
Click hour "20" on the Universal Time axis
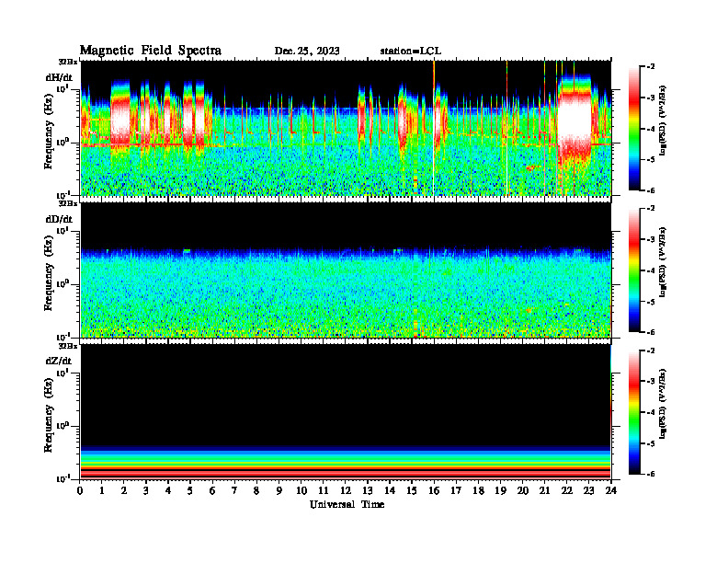522,490
